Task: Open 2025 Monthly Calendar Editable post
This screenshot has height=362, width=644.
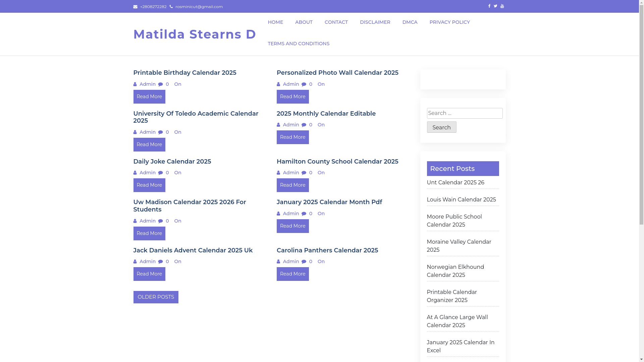Action: (x=326, y=114)
